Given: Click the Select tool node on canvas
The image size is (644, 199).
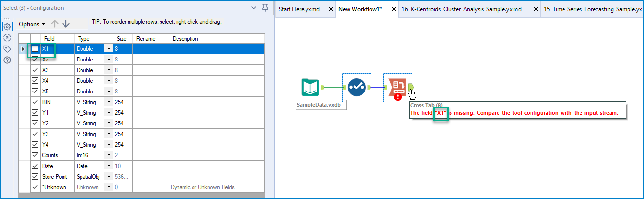Looking at the screenshot, I should coord(356,88).
